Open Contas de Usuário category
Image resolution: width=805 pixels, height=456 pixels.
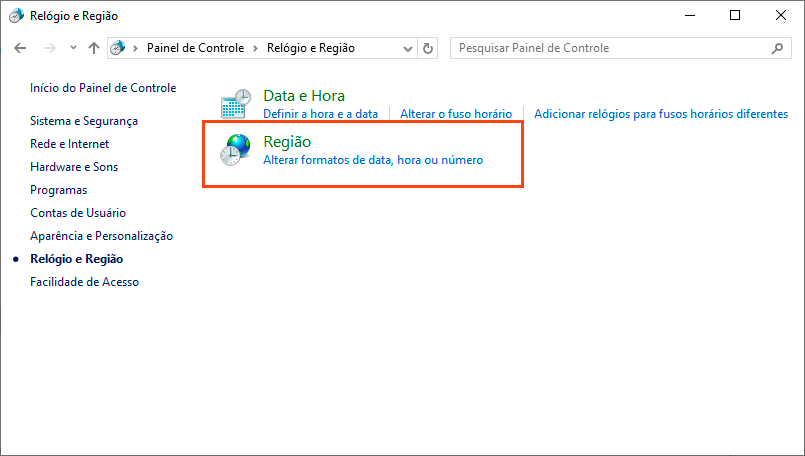78,213
